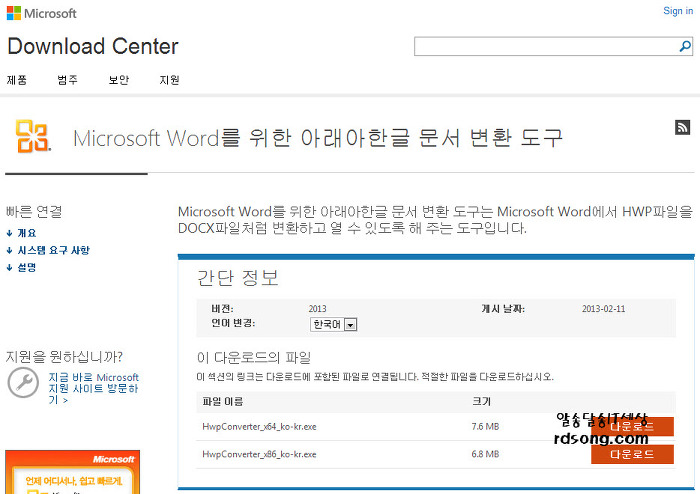Image resolution: width=700 pixels, height=494 pixels.
Task: Click the 2013 version link
Action: [317, 309]
